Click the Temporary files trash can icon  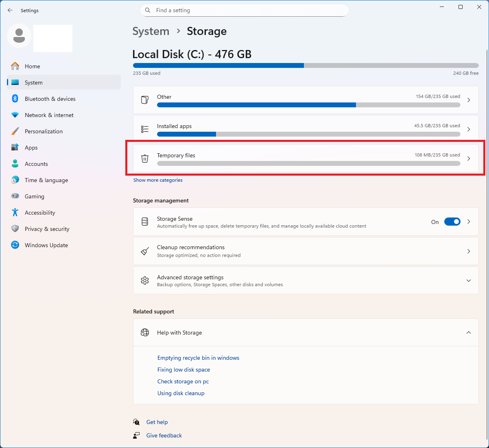pos(145,159)
